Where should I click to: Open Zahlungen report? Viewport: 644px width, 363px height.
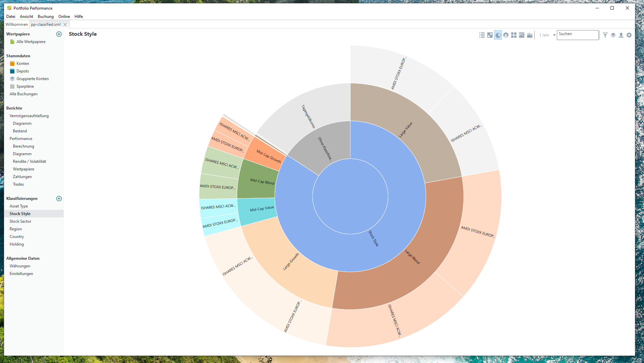[22, 177]
